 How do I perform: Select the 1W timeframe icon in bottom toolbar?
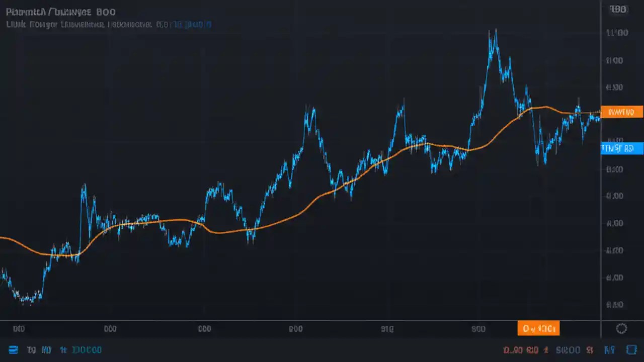[x=46, y=350]
